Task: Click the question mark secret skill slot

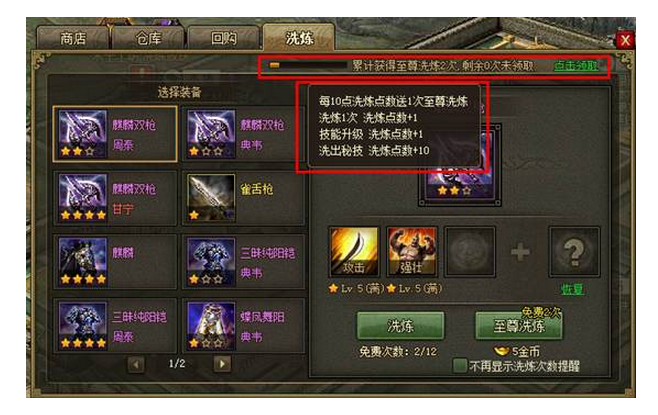Action: point(574,252)
